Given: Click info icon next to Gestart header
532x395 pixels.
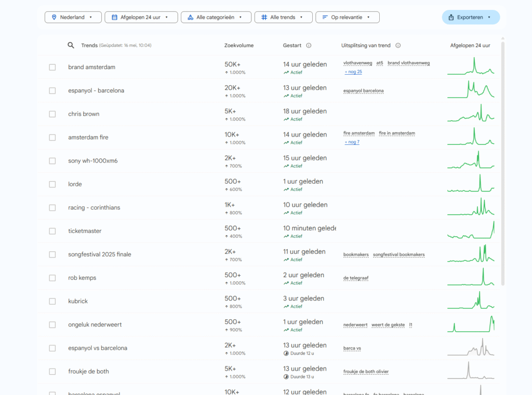Looking at the screenshot, I should pyautogui.click(x=309, y=46).
